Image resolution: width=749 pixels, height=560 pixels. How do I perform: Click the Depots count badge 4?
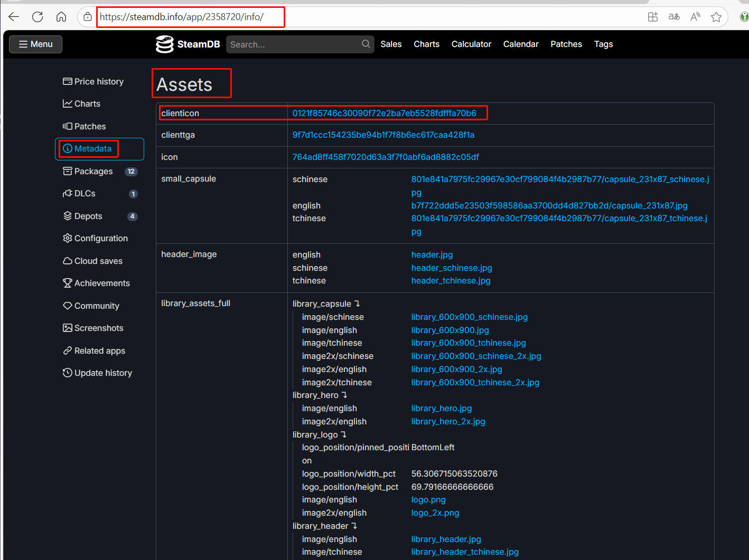pyautogui.click(x=133, y=216)
